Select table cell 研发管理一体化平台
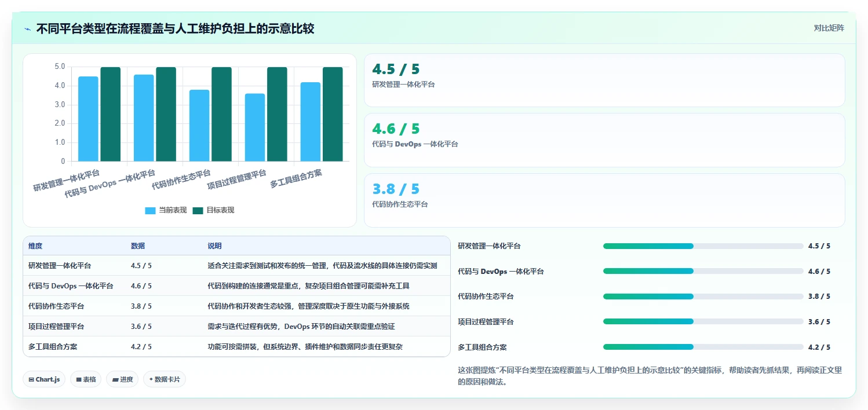 point(60,266)
